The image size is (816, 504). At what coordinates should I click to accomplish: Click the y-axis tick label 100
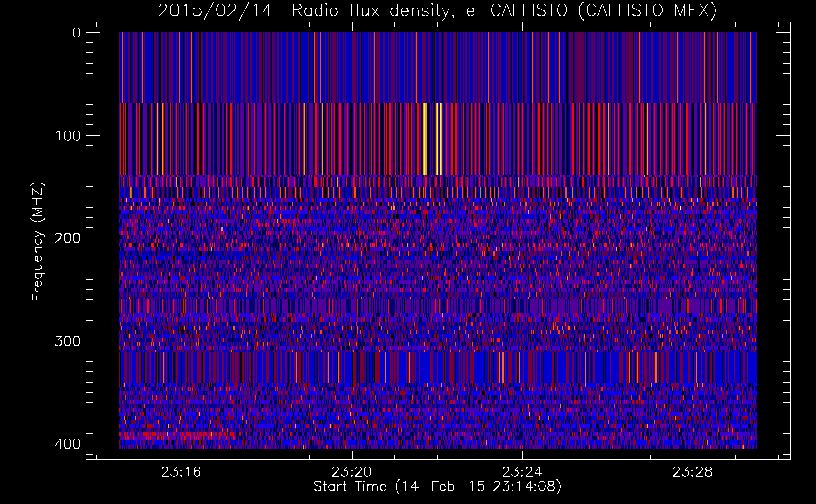tap(67, 136)
